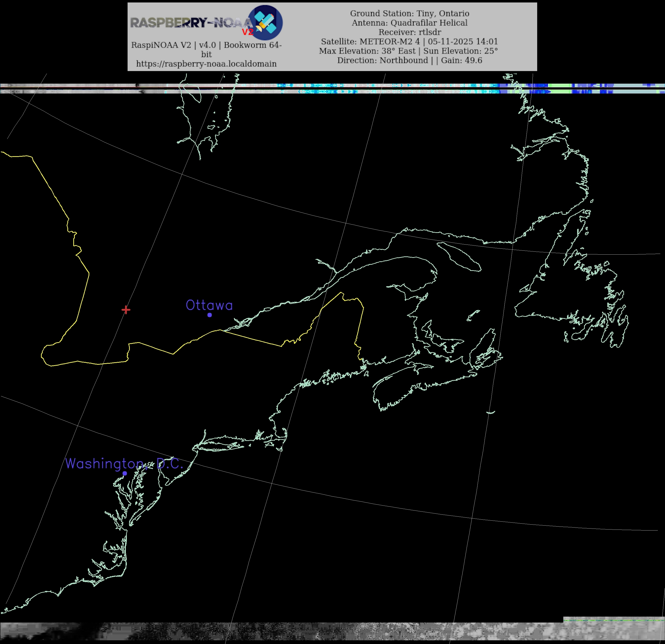Click the red V2 badge on logo
The height and width of the screenshot is (644, 665).
coord(248,32)
